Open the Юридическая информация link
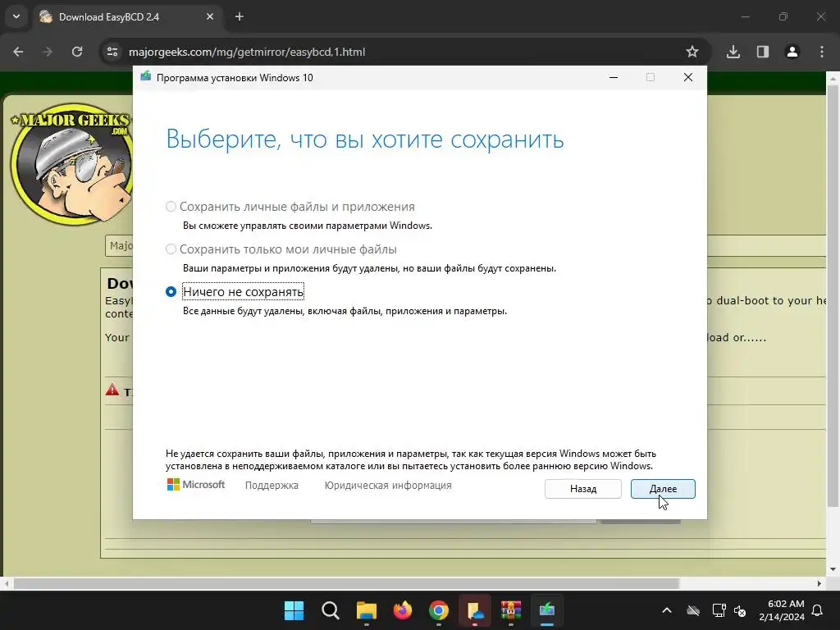The width and height of the screenshot is (840, 630). coord(388,486)
